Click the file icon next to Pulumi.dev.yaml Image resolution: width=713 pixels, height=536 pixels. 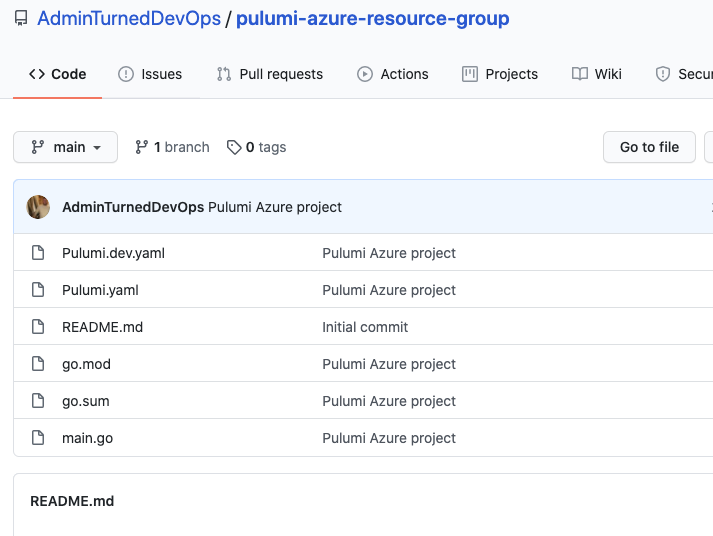(38, 253)
